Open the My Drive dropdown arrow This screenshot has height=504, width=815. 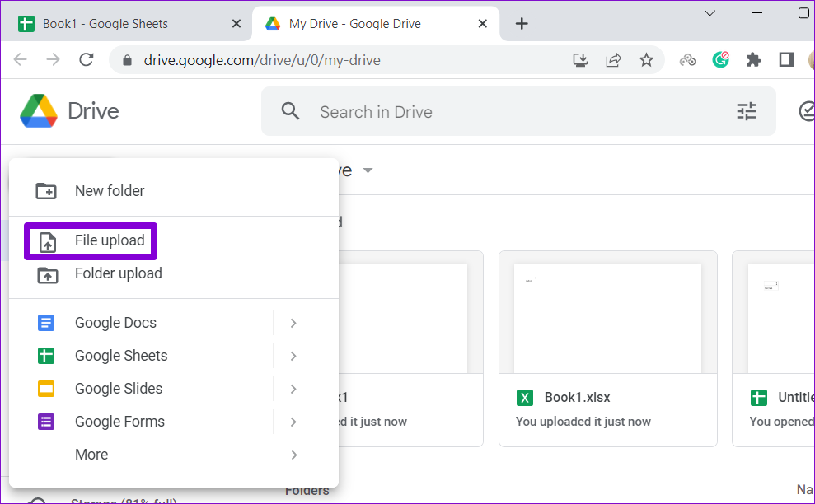[368, 170]
